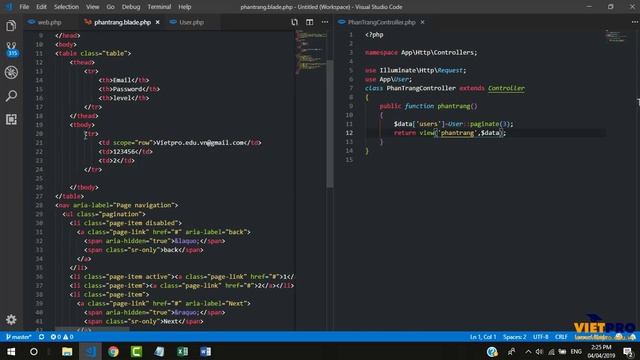Viewport: 640px width, 360px height.
Task: Open the notification center icon
Action: tap(629, 352)
